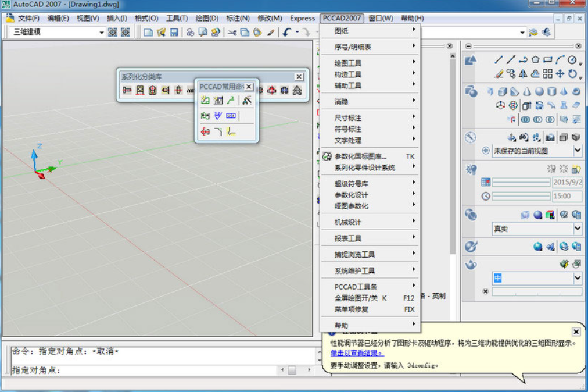
Task: Click the Array tool icon
Action: 547,74
